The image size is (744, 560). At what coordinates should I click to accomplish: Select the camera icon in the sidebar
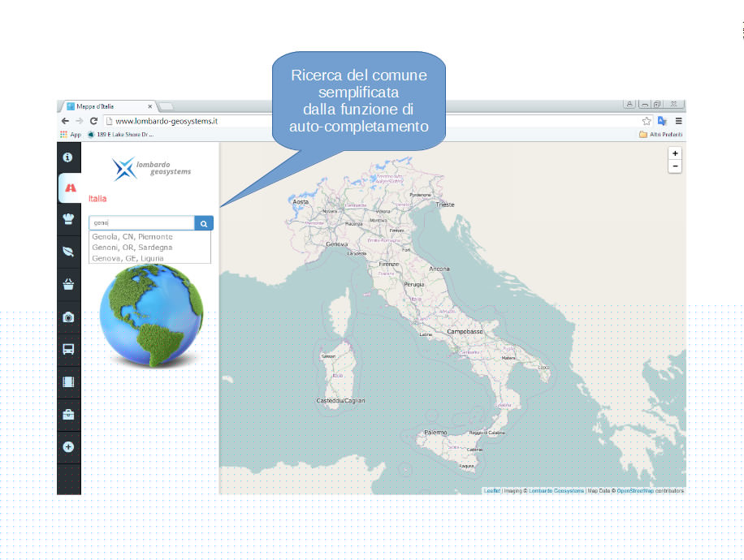coord(68,317)
